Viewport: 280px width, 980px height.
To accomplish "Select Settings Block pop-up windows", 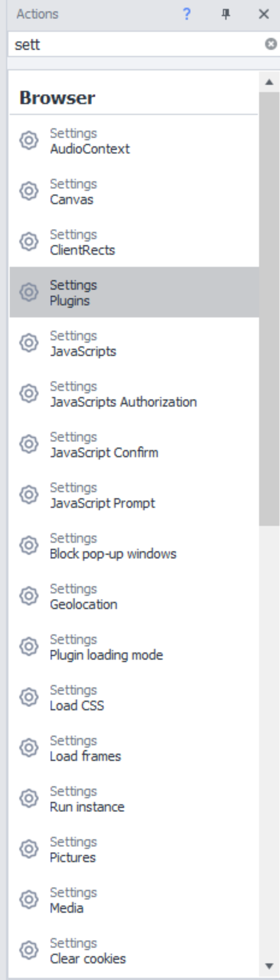I will click(x=134, y=546).
